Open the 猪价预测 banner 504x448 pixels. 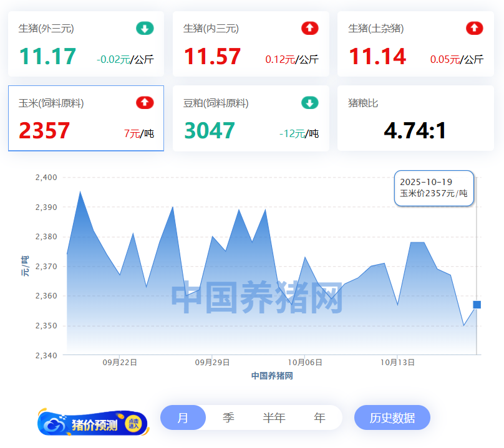pyautogui.click(x=93, y=424)
